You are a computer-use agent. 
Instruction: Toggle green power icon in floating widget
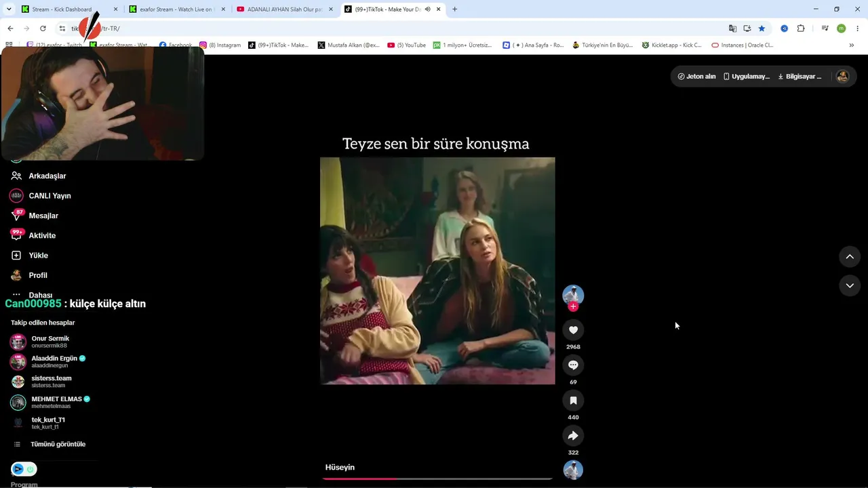pos(31,469)
